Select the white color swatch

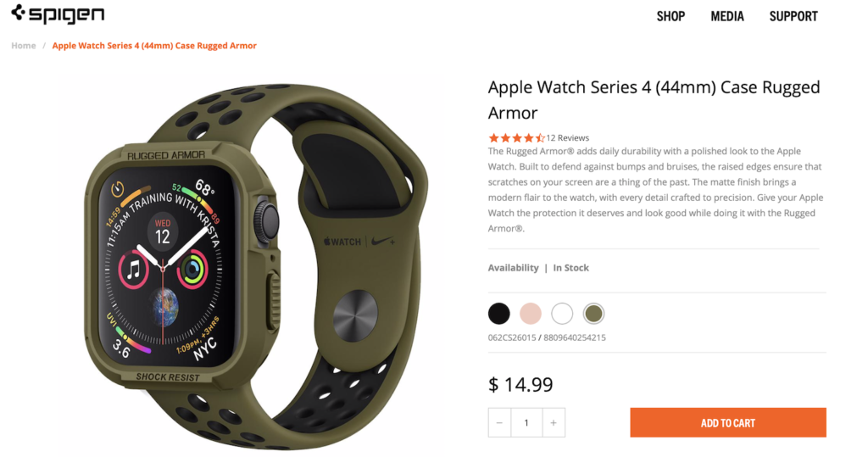[562, 314]
